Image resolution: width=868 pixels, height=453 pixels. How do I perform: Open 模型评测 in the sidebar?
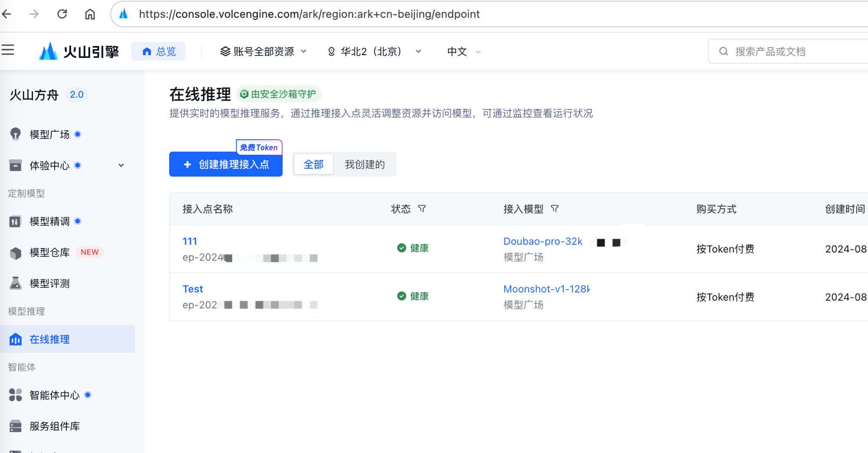tap(49, 284)
